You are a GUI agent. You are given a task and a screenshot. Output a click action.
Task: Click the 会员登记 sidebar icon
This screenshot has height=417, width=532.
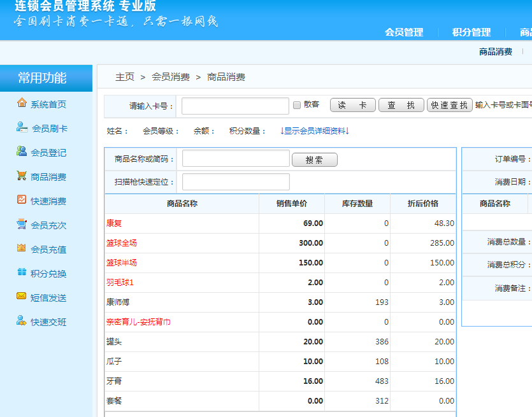pyautogui.click(x=22, y=152)
